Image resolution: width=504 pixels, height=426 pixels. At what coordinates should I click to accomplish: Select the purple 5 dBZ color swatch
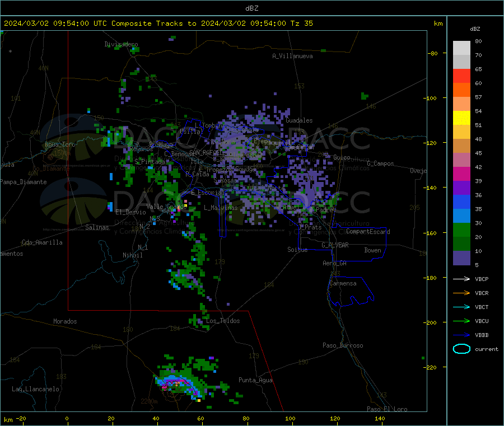461,258
